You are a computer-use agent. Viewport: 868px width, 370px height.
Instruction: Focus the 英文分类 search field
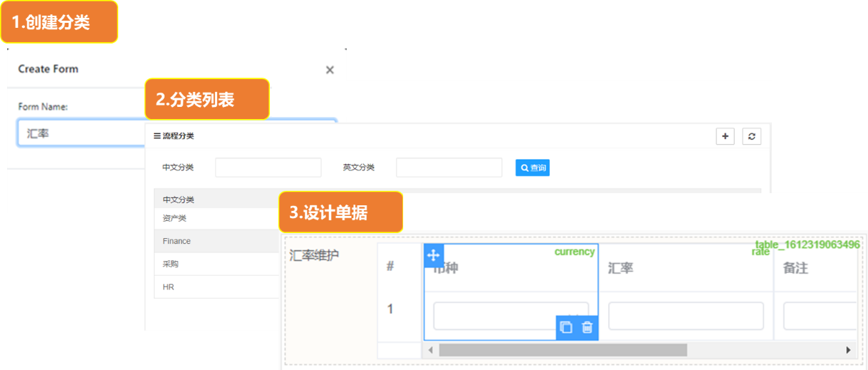[x=449, y=168]
